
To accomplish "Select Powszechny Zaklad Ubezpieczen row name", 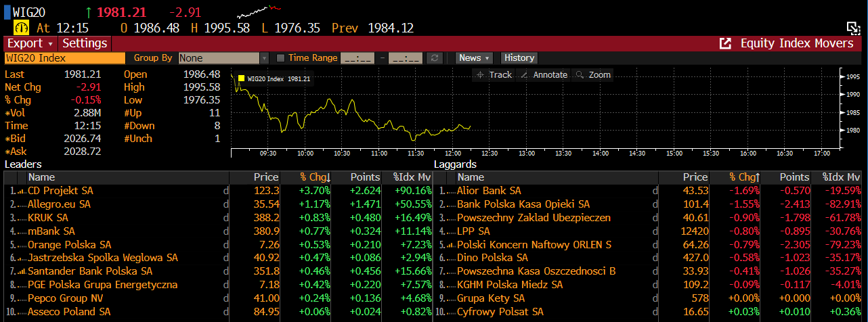I will pos(534,218).
